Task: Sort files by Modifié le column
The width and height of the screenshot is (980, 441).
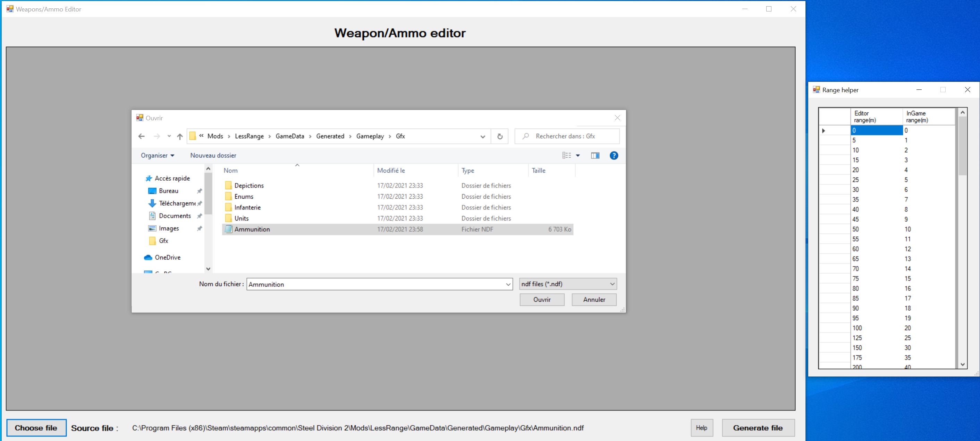Action: [416, 171]
